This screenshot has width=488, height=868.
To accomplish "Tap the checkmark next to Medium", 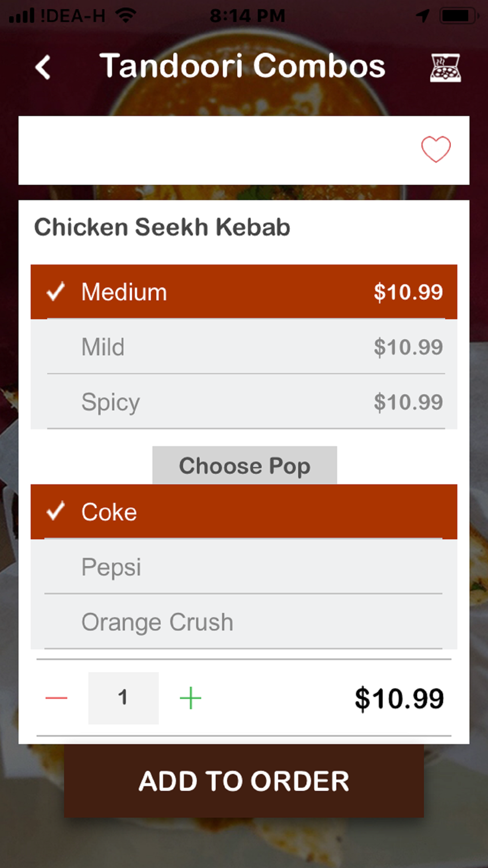I will 56,291.
